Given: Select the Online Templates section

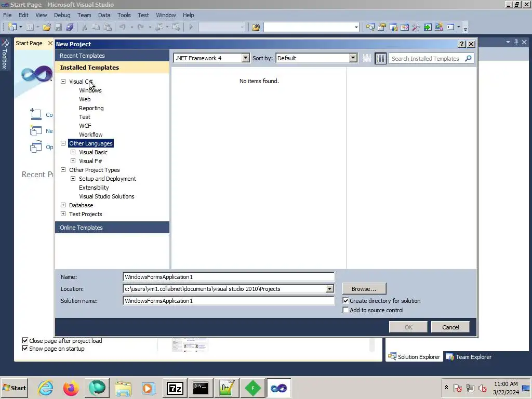Looking at the screenshot, I should 112,228.
